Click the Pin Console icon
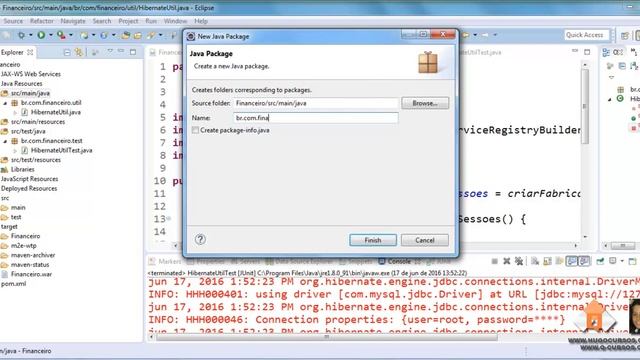The image size is (640, 360). point(600,261)
